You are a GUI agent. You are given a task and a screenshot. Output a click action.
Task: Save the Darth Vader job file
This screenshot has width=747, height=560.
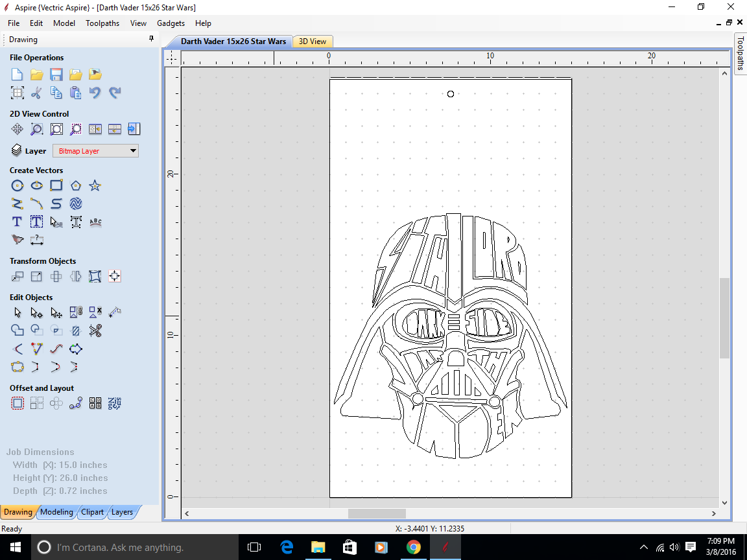56,74
